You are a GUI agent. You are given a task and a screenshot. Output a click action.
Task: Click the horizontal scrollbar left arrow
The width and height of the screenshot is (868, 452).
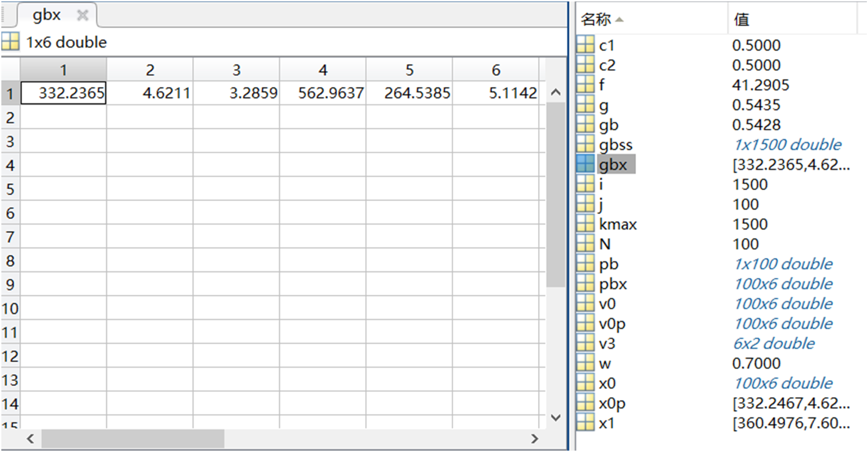(x=30, y=439)
